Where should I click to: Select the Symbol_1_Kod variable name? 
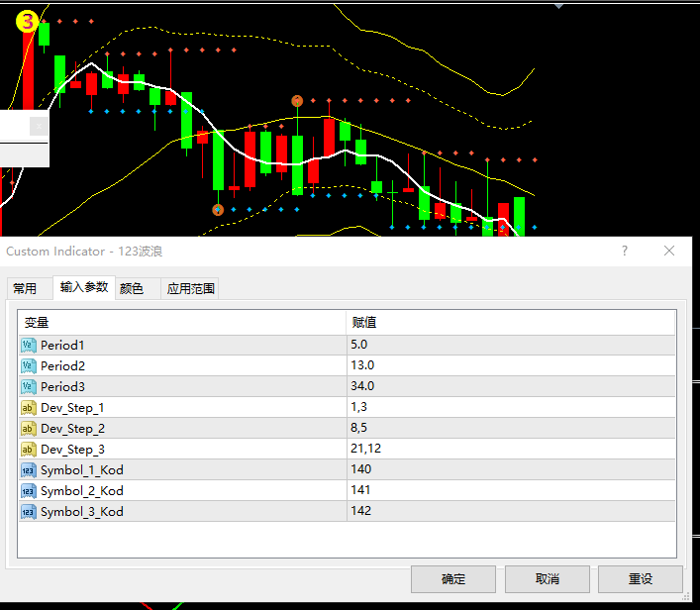[x=82, y=470]
